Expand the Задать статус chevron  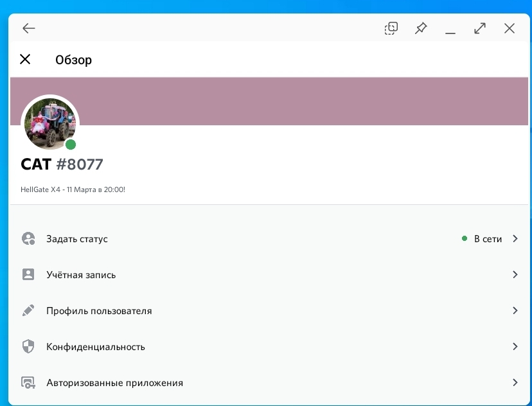click(515, 238)
